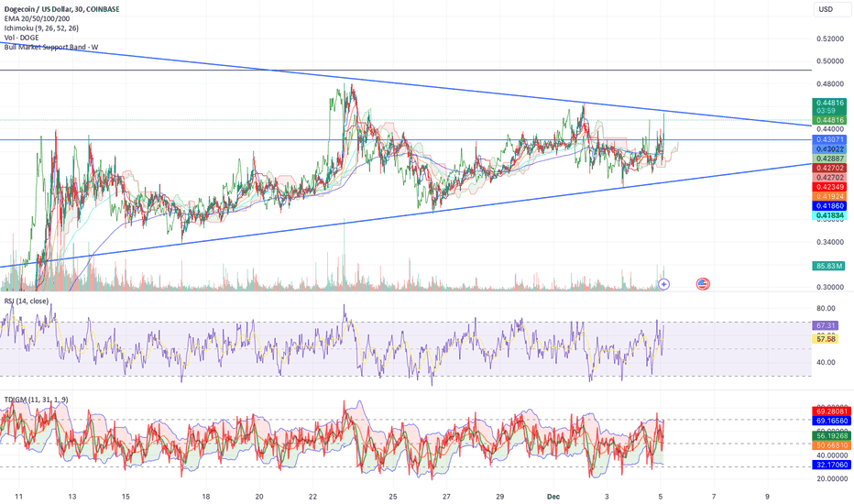Click the 13 date label on time axis

[72, 497]
